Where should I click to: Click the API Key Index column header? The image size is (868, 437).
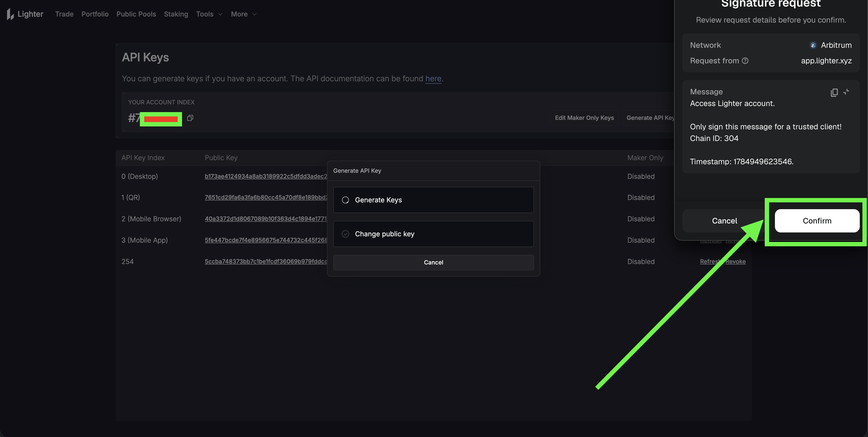tap(143, 158)
